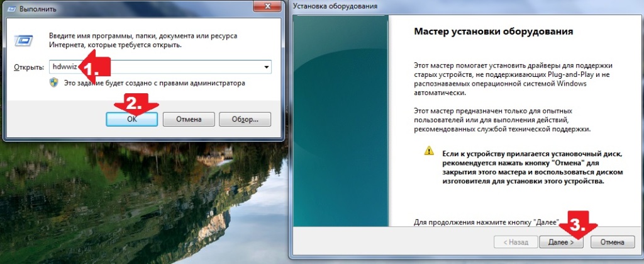
Task: Click the Выполнить title bar icon
Action: pos(12,9)
